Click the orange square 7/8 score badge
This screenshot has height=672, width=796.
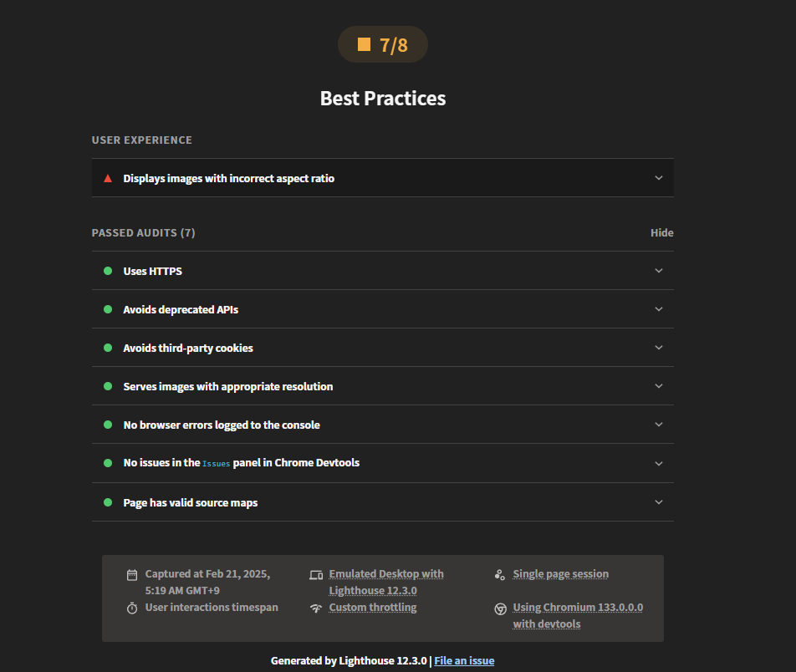[383, 44]
